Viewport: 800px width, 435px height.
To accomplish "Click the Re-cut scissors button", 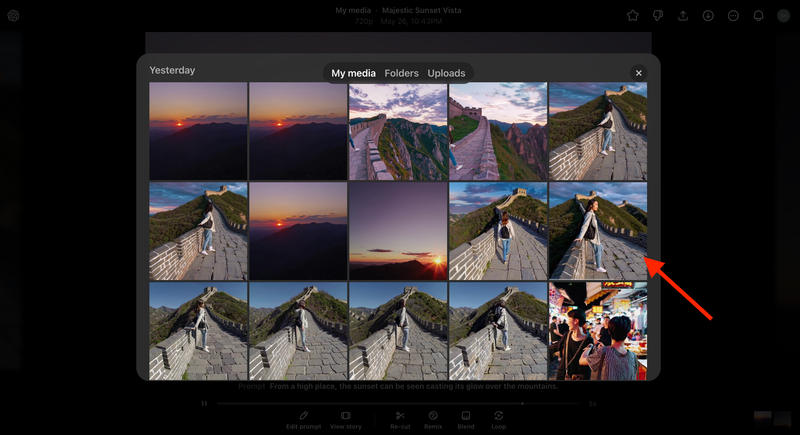I will [x=400, y=420].
